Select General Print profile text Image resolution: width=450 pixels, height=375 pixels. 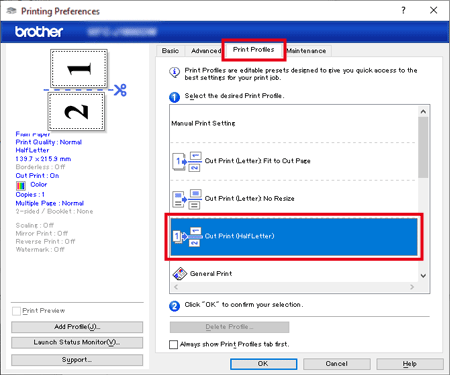211,274
